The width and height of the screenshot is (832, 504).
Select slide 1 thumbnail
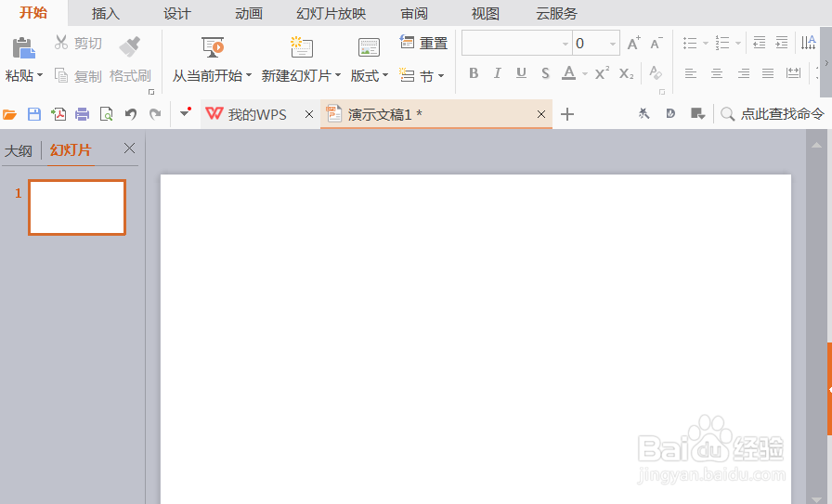pos(77,207)
